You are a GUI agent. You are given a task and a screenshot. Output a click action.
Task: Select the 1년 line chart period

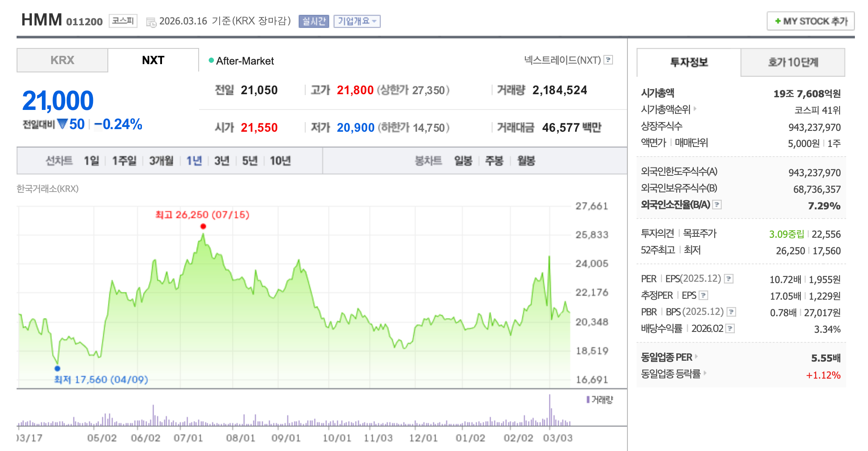pyautogui.click(x=194, y=161)
